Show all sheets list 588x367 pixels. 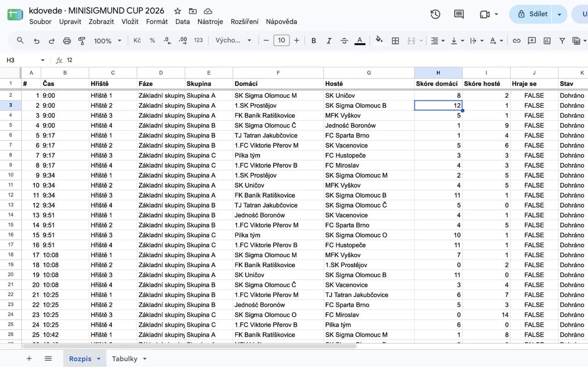point(48,359)
